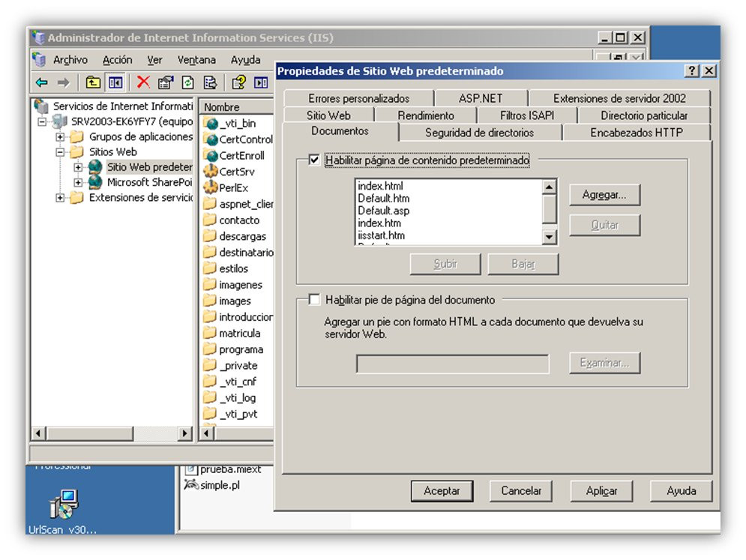Viewport: 746px width, 560px height.
Task: Expand the Extensiones de servicio node
Action: (x=60, y=198)
